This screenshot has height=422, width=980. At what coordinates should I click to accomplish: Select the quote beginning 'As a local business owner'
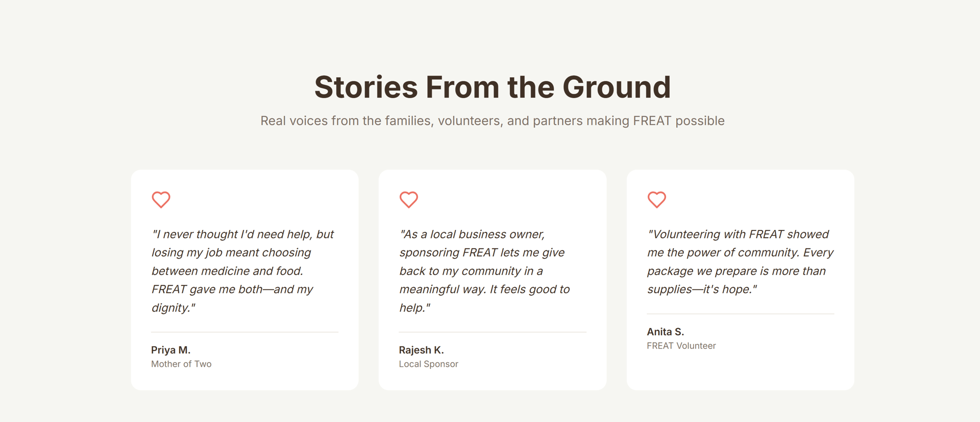tap(484, 271)
